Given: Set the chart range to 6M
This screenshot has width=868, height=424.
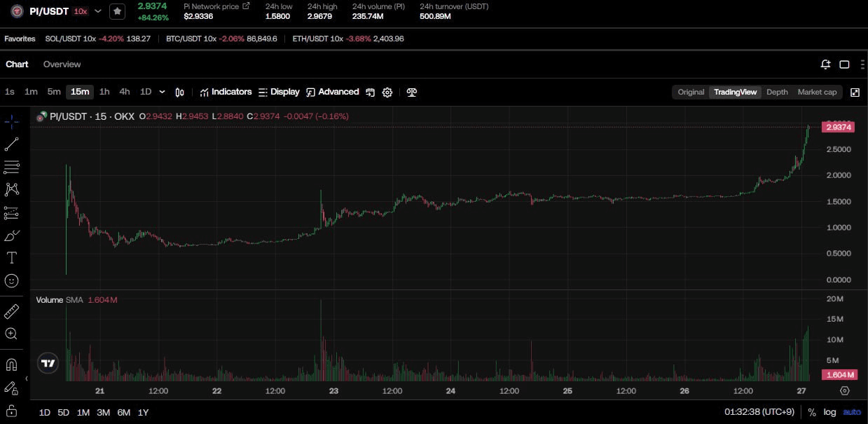Looking at the screenshot, I should coord(124,412).
